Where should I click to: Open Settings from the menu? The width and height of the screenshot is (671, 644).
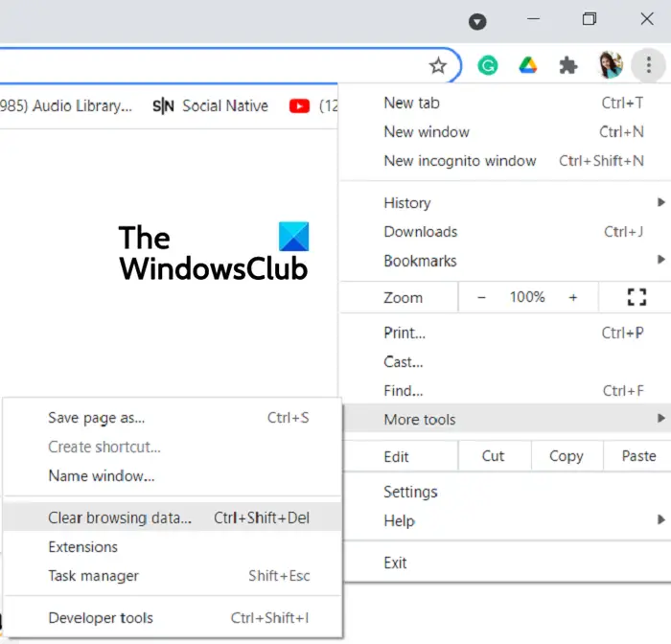pyautogui.click(x=506, y=492)
